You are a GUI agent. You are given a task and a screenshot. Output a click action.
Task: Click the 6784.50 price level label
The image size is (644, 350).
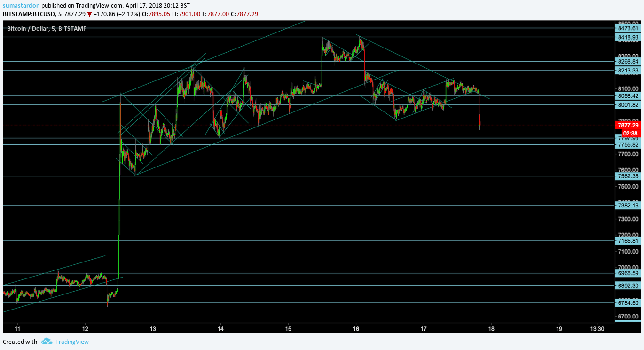pyautogui.click(x=628, y=303)
